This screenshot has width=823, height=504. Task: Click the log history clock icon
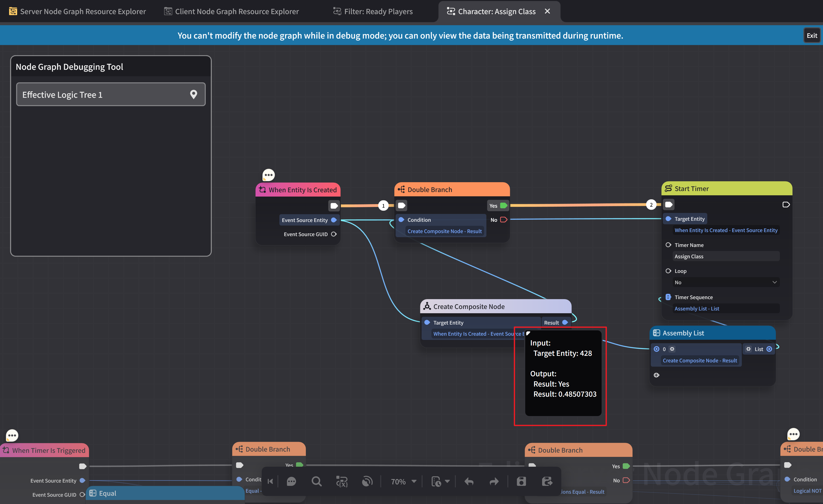pyautogui.click(x=436, y=481)
